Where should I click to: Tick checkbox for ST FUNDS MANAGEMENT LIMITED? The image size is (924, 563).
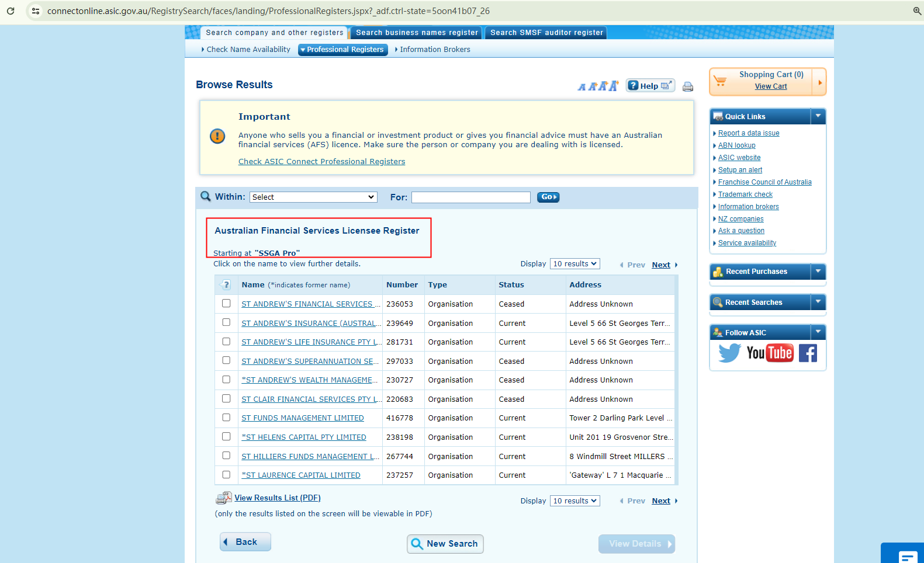[226, 417]
